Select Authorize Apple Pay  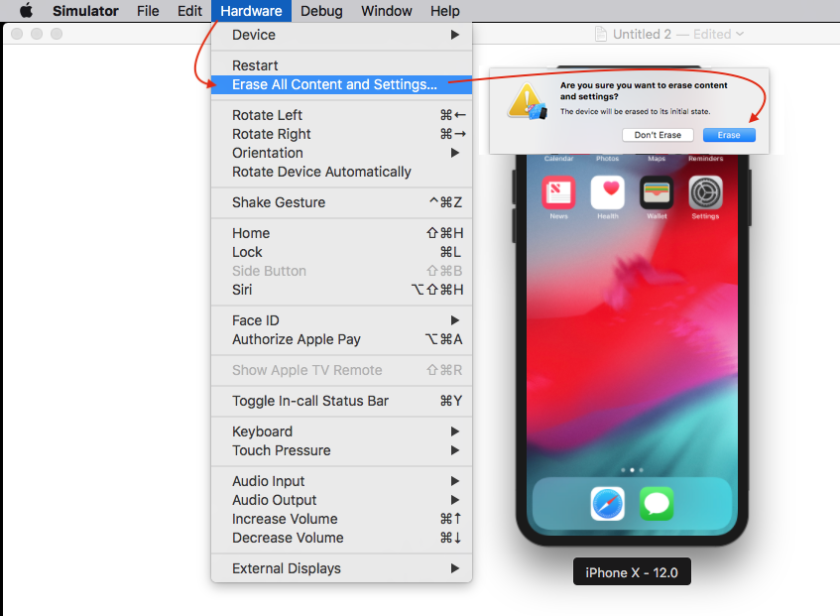point(341,339)
